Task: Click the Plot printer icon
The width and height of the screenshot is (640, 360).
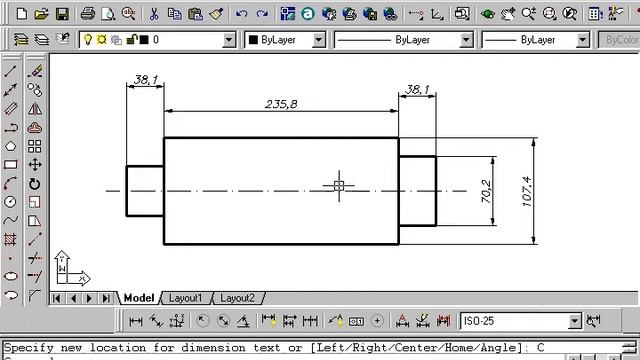Action: click(x=88, y=14)
